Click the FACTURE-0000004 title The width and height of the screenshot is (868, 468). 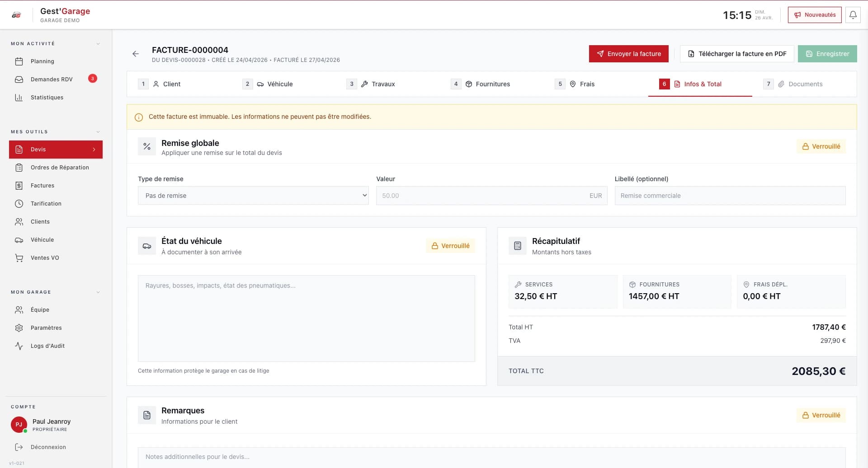coord(190,50)
